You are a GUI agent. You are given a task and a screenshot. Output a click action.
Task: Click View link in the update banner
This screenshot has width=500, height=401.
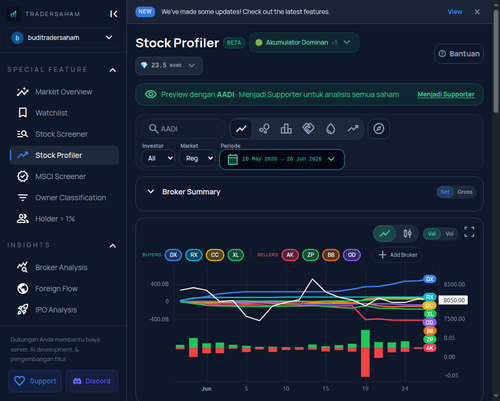455,12
